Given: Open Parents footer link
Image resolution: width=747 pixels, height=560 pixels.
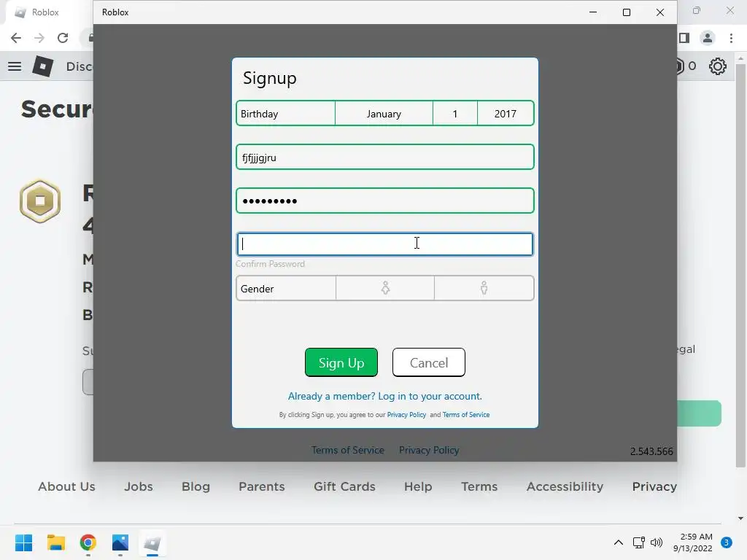Looking at the screenshot, I should [262, 486].
